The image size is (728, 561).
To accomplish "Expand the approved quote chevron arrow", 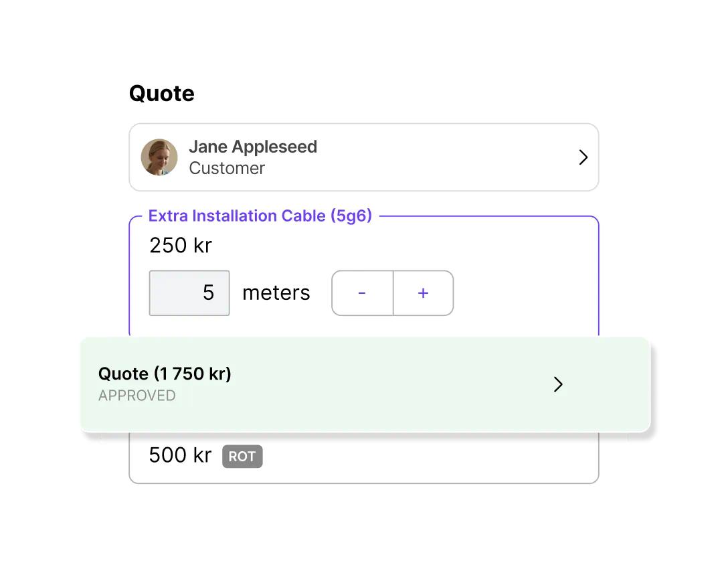I will [x=558, y=384].
